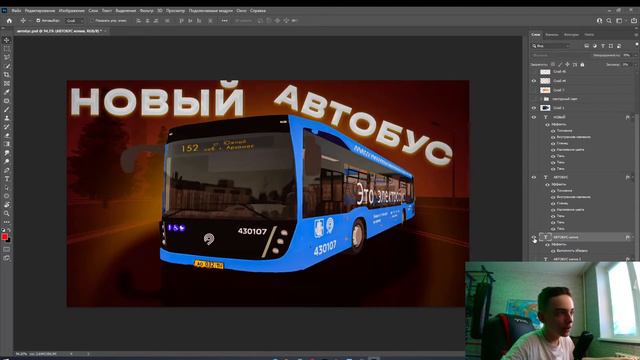Image resolution: width=640 pixels, height=360 pixels.
Task: Select the Pen tool
Action: pyautogui.click(x=7, y=170)
